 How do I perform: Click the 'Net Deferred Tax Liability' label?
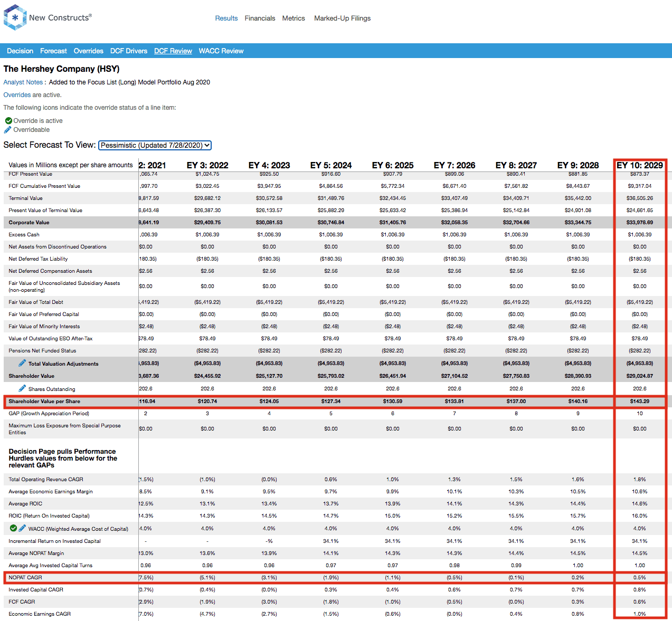click(38, 259)
